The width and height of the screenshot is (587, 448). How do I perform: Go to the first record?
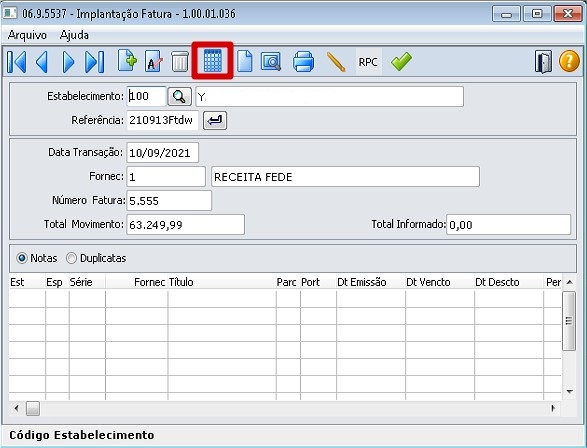(17, 62)
